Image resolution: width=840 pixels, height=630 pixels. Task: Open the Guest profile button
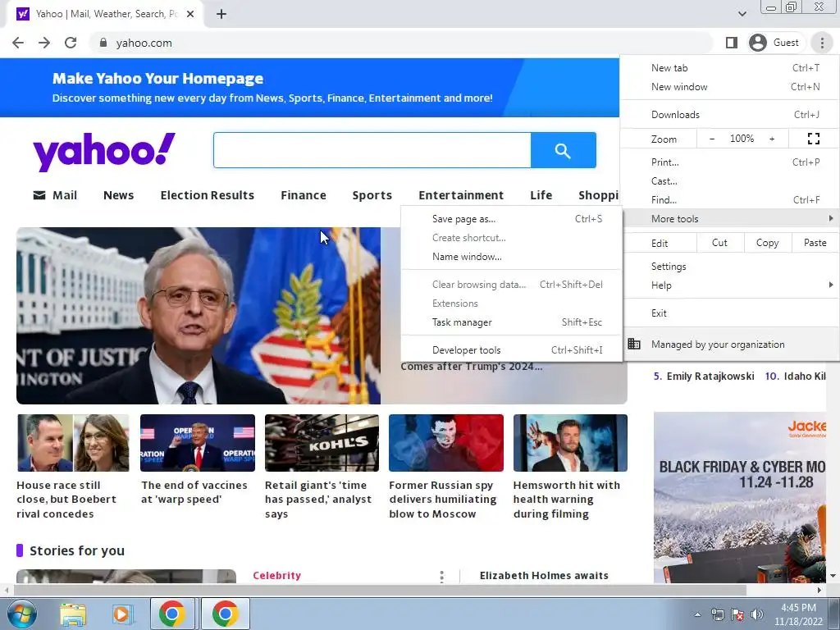775,43
